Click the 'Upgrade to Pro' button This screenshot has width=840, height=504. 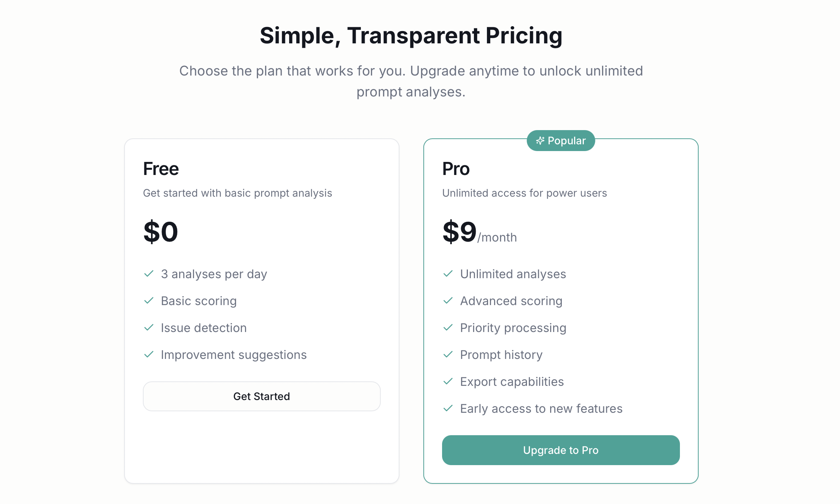561,450
